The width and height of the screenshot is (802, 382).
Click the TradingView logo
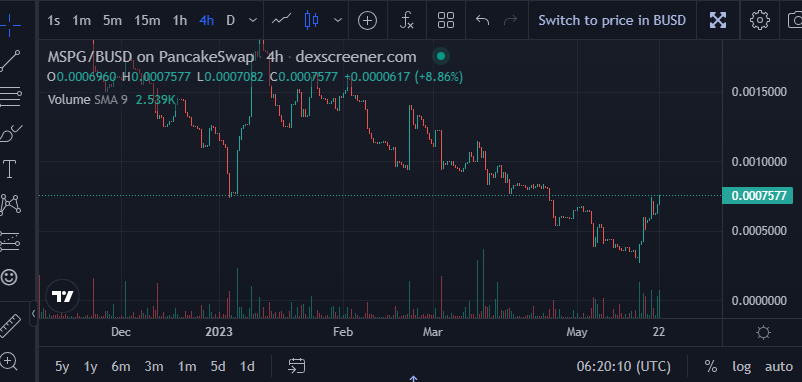(62, 296)
